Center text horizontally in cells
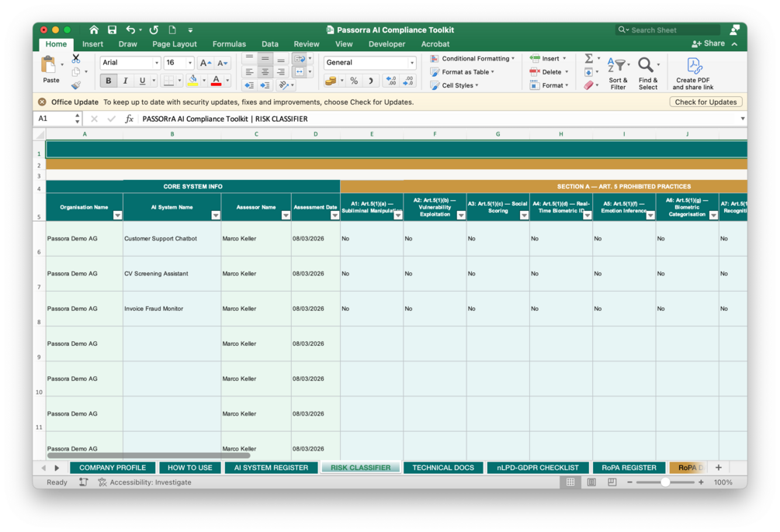The width and height of the screenshot is (780, 532). 265,72
